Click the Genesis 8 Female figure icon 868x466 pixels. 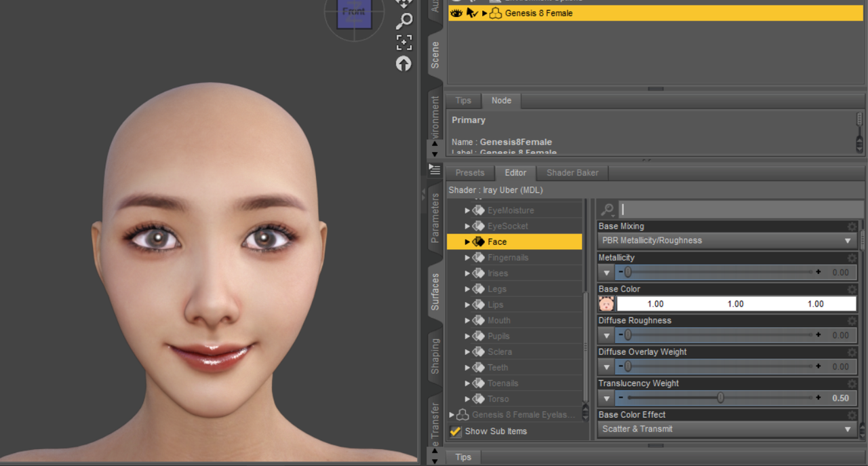(496, 13)
